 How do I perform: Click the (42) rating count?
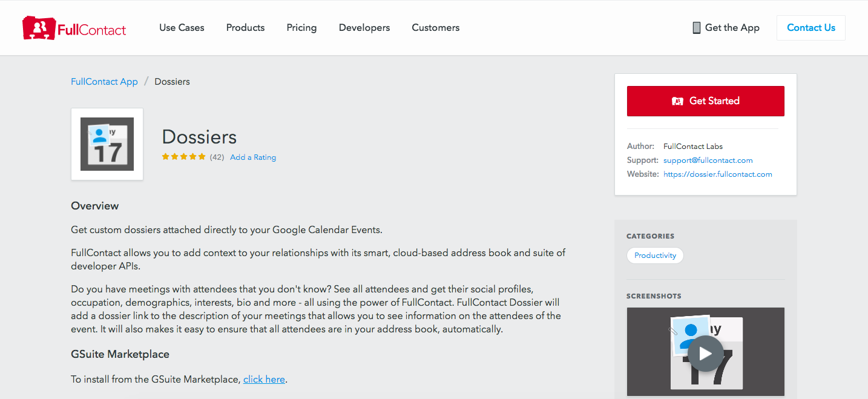point(217,157)
